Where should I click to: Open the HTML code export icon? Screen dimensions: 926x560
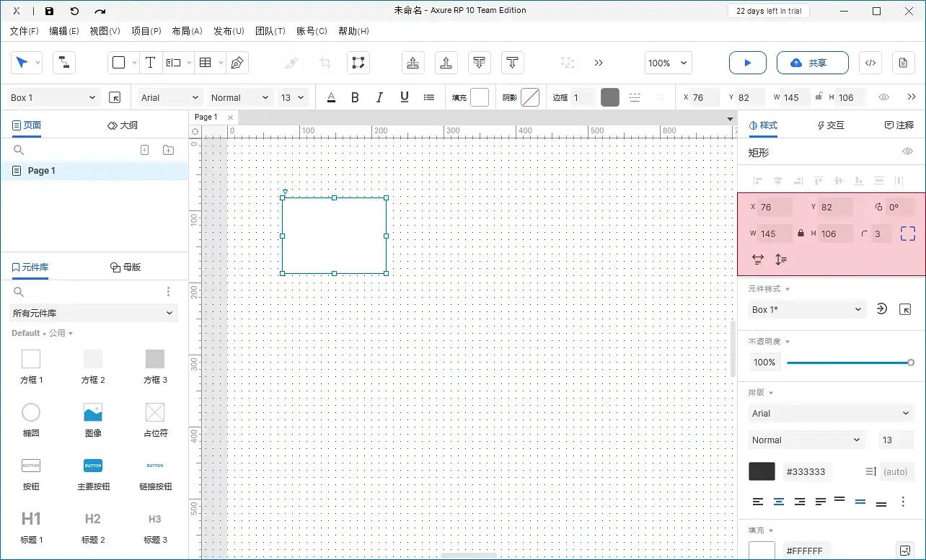coord(870,63)
